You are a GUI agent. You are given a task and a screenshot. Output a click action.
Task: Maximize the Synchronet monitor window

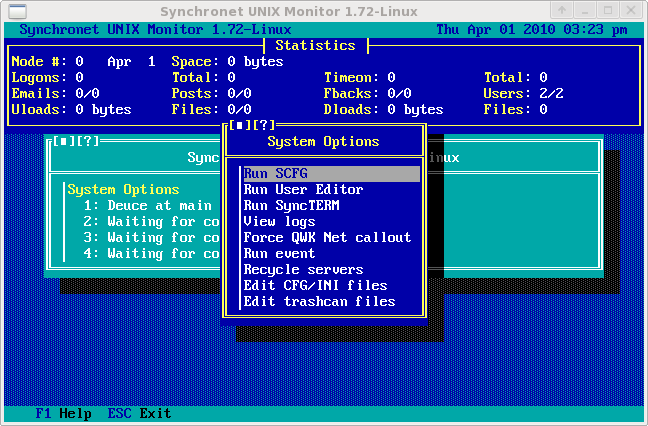pyautogui.click(x=608, y=10)
